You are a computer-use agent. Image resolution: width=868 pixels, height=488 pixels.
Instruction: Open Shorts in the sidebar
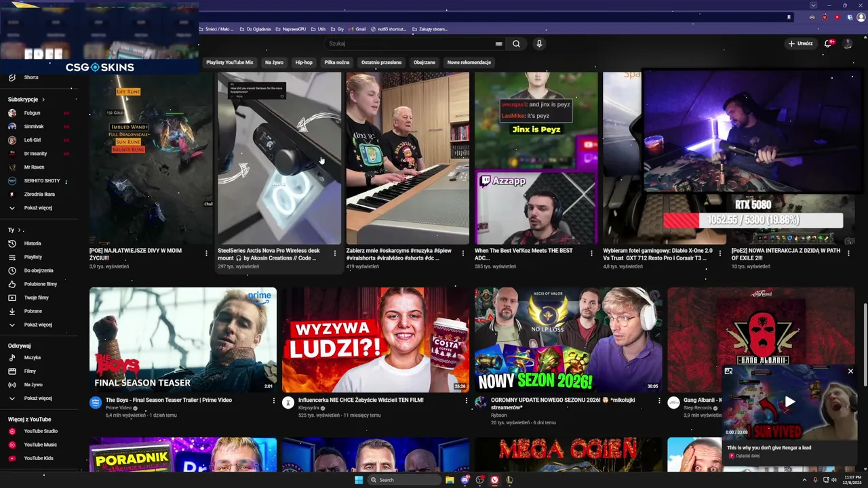31,77
